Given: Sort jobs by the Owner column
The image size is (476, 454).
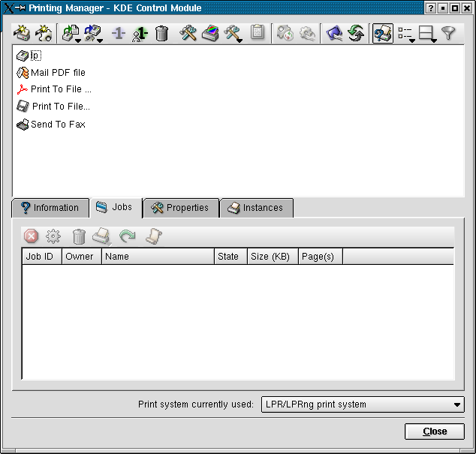Looking at the screenshot, I should coord(82,257).
